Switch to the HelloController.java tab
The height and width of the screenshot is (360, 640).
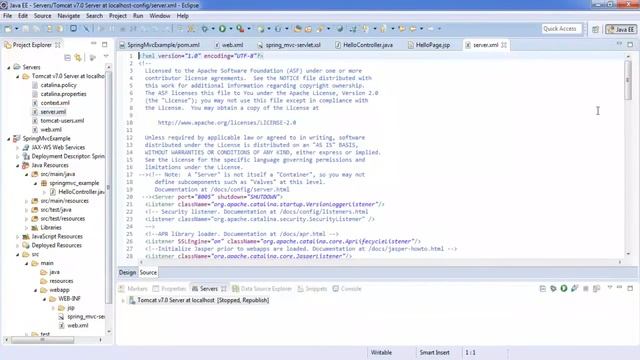tap(364, 45)
